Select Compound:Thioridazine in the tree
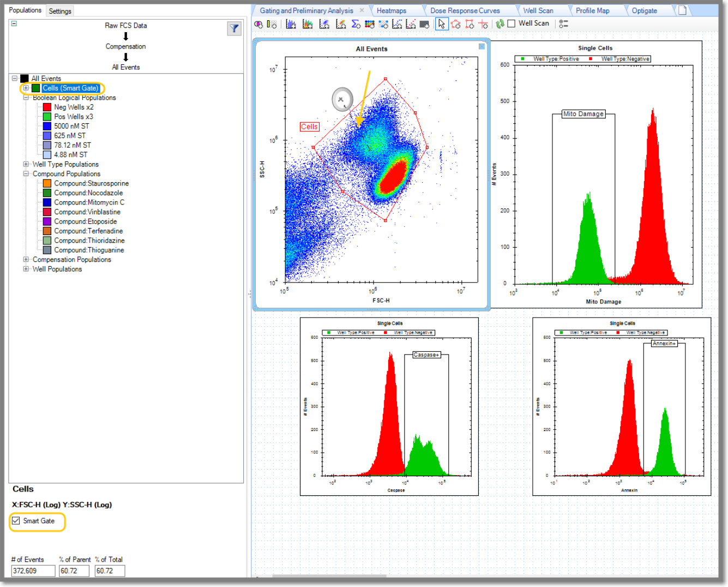Screen dimensions: 728x587 coord(89,241)
